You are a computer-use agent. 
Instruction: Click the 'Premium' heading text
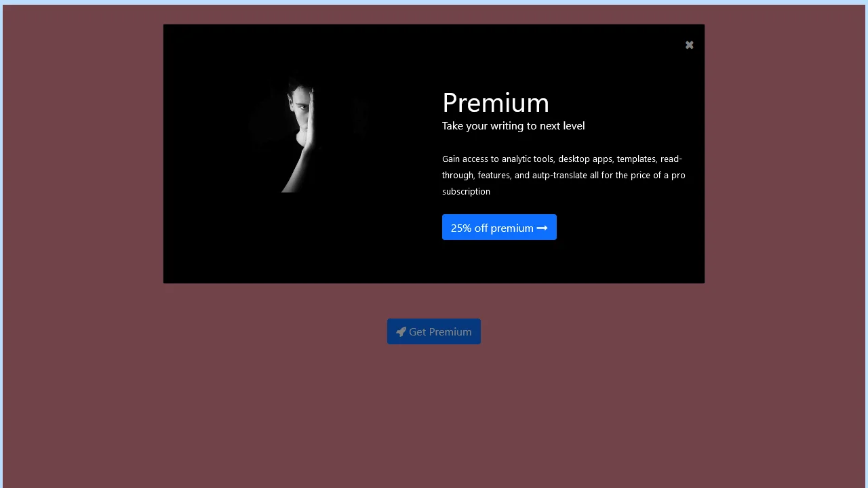496,102
